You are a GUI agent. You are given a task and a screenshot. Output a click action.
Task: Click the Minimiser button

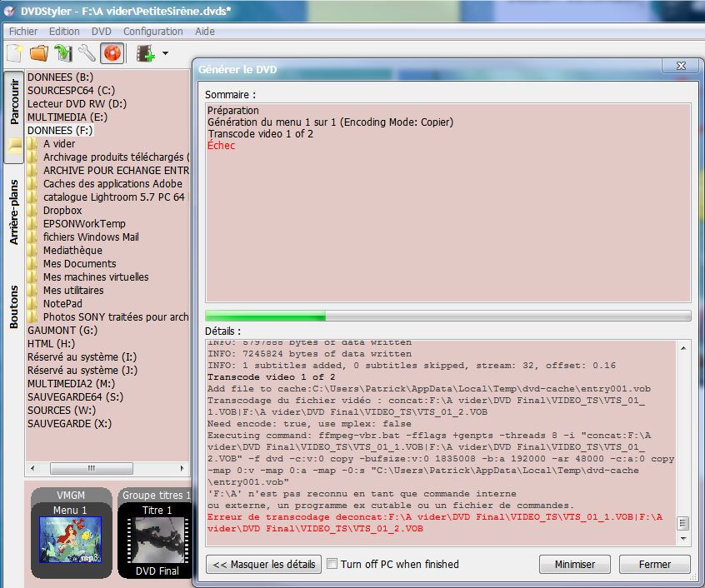575,565
